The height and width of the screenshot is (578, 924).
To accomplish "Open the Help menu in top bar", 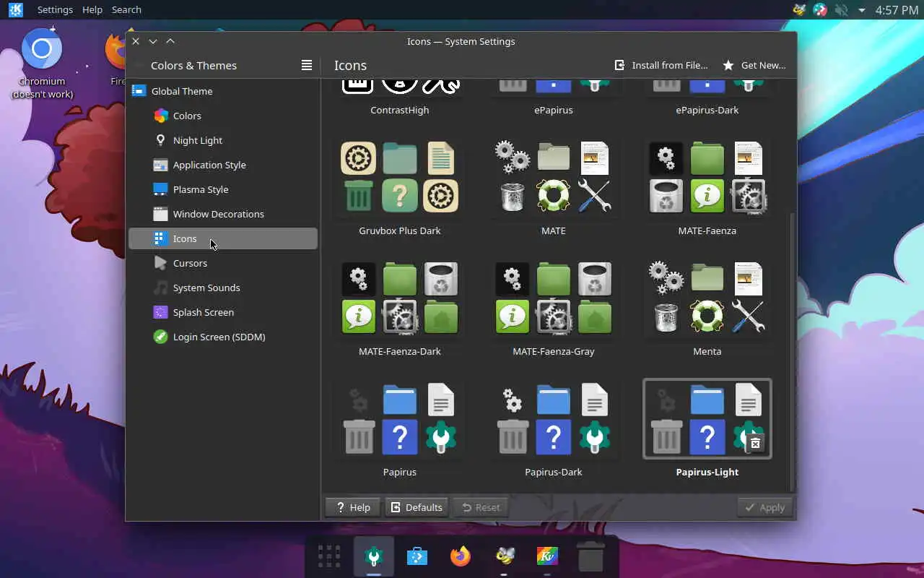I will pos(92,9).
